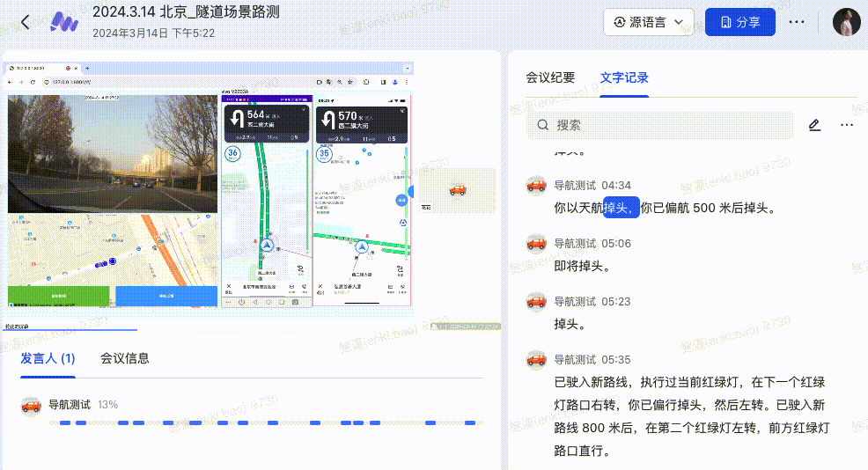This screenshot has width=868, height=470.
Task: Click the small car thumbnail beside video
Action: [458, 190]
